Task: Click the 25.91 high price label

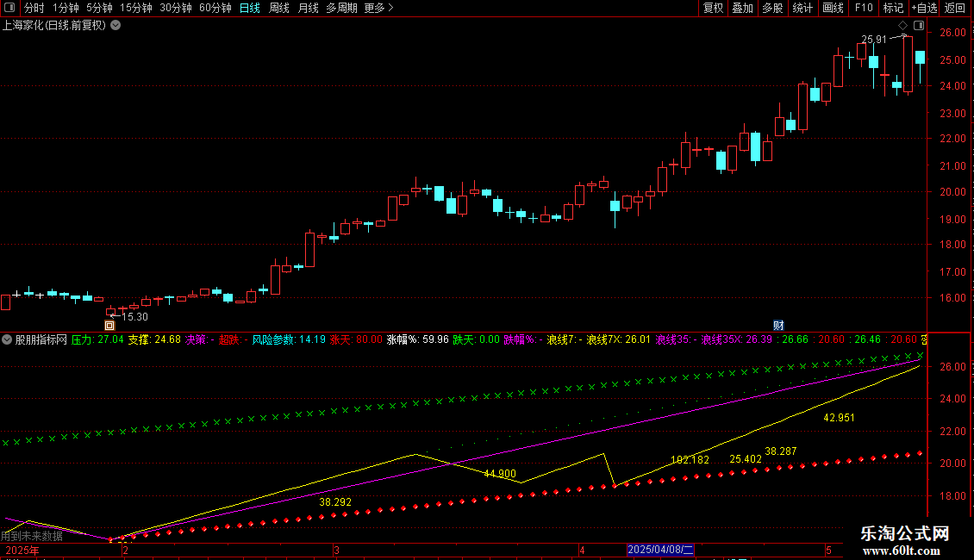Action: click(x=874, y=40)
